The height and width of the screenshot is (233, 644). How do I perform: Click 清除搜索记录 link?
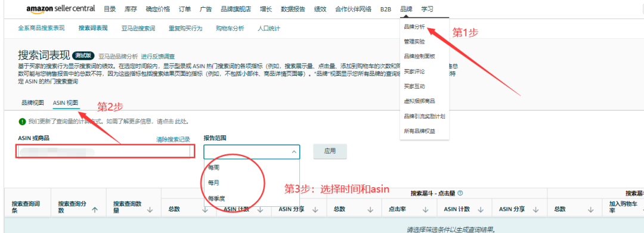(x=174, y=139)
